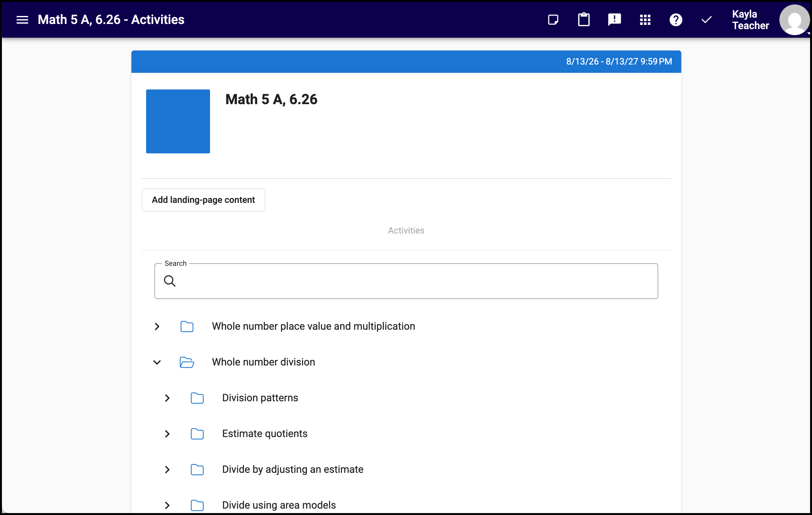Open the hamburger navigation menu

(22, 20)
